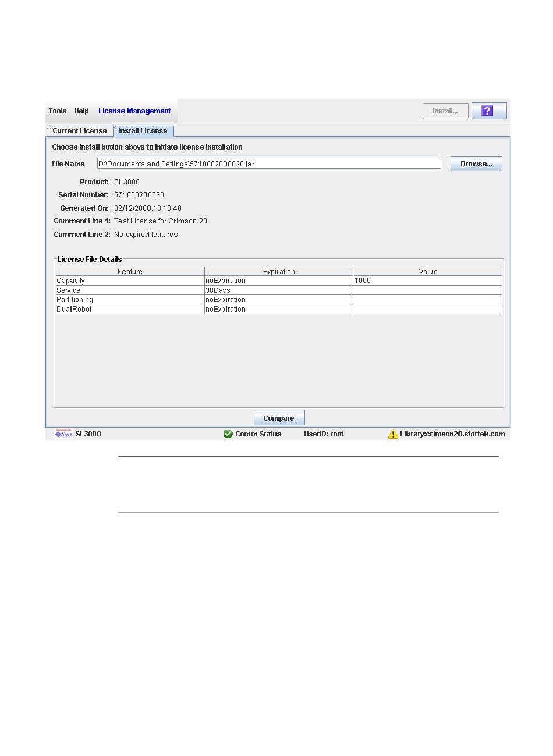Screen dimensions: 553x756
Task: Click inside the File Name field
Action: point(269,164)
